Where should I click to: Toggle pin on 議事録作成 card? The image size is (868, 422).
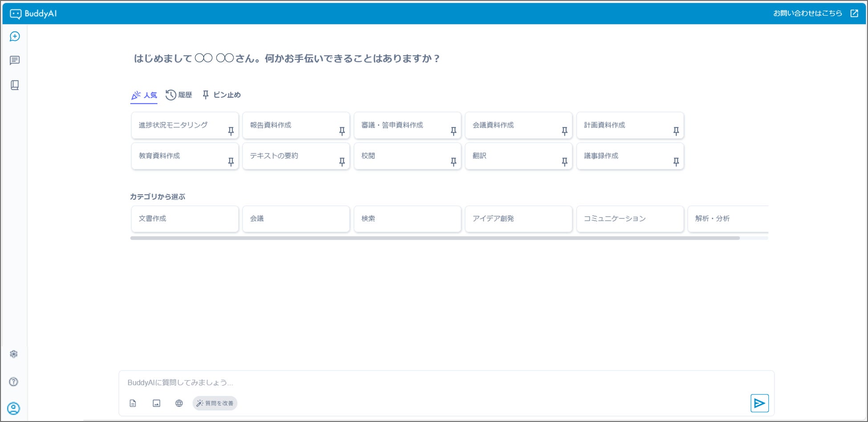(x=676, y=162)
